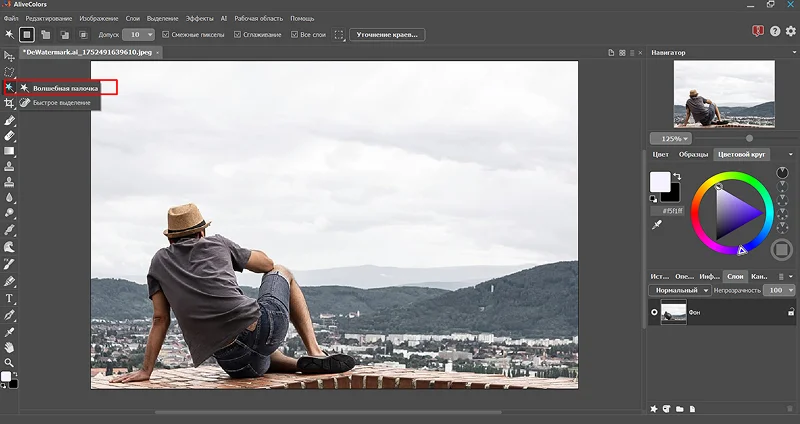The image size is (800, 424).
Task: Choose intersect selection mode
Action: (x=83, y=35)
